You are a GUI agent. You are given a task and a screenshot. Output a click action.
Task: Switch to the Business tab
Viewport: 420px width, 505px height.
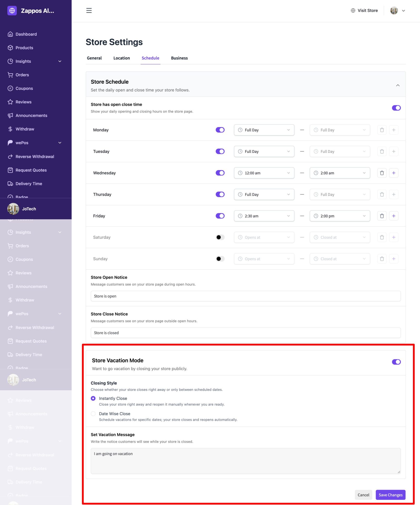pyautogui.click(x=179, y=58)
